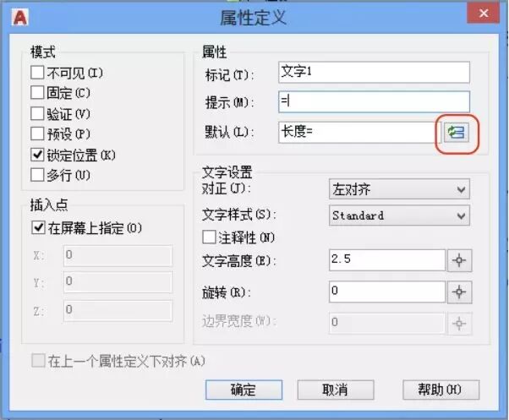This screenshot has width=509, height=420.
Task: Focus the 文字高度 field showing 2.5
Action: point(386,260)
